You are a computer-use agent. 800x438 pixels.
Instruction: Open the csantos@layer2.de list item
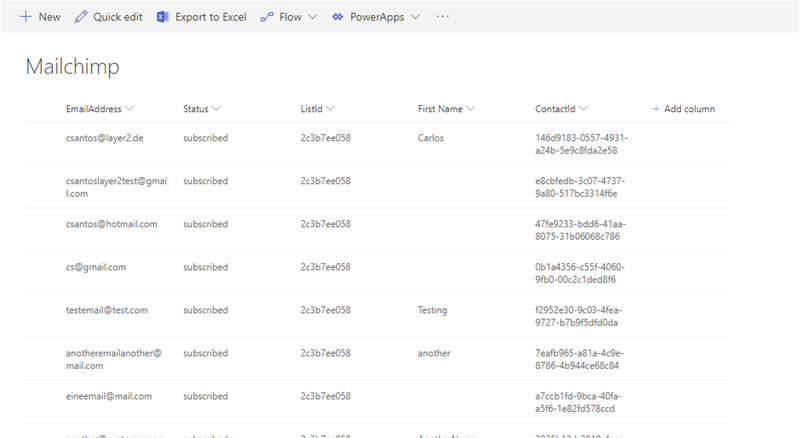[104, 138]
